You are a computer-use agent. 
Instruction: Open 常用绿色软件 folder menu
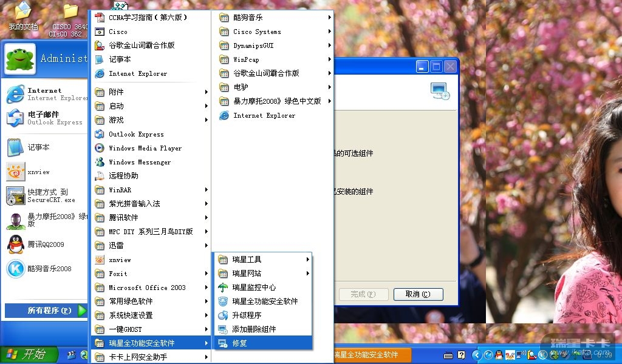click(x=151, y=302)
